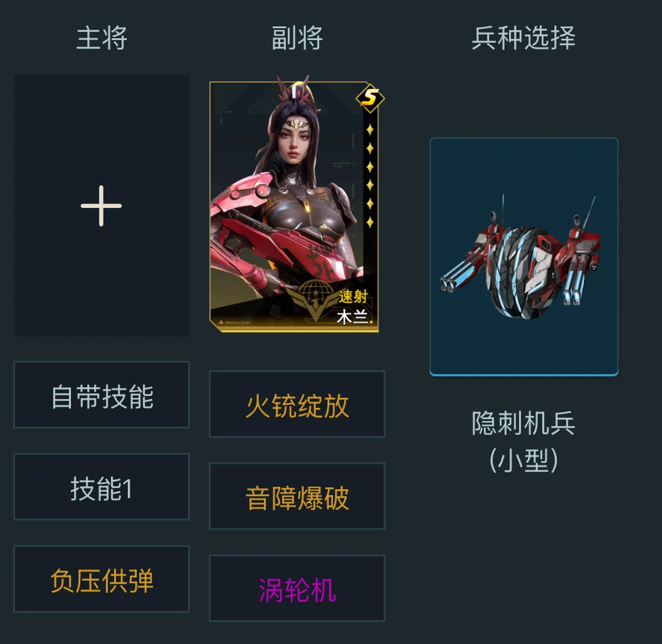This screenshot has height=644, width=662.
Task: Choose the 火铳绽放 skill
Action: [x=297, y=404]
